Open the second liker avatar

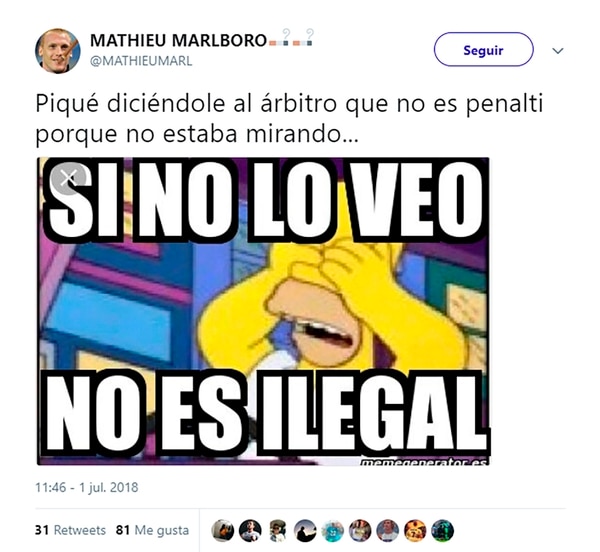tap(250, 531)
